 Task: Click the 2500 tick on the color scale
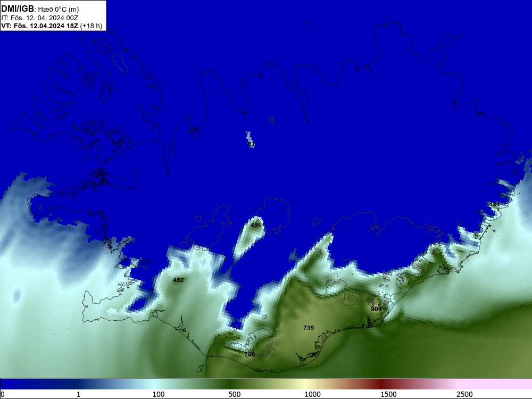tap(464, 394)
